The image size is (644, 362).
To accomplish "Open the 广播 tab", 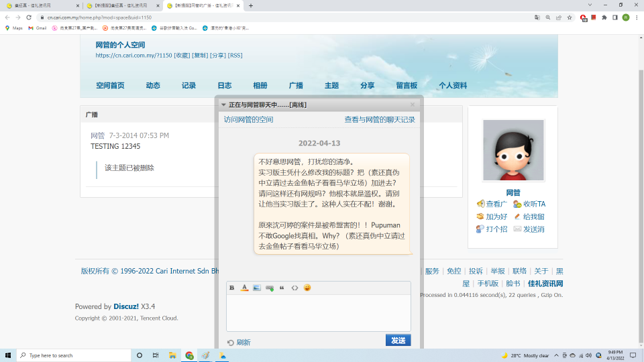I will click(296, 85).
